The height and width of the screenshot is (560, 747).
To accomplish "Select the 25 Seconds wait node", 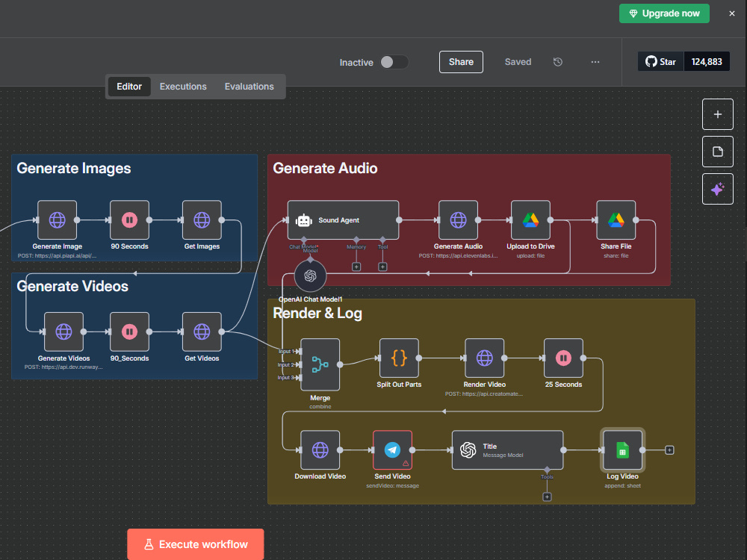I will [563, 358].
